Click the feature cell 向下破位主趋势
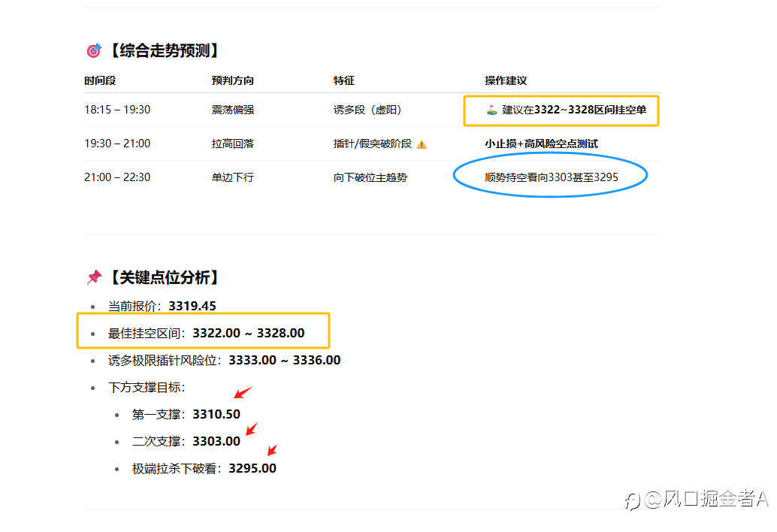Screen dimensions: 777x532 pyautogui.click(x=370, y=177)
